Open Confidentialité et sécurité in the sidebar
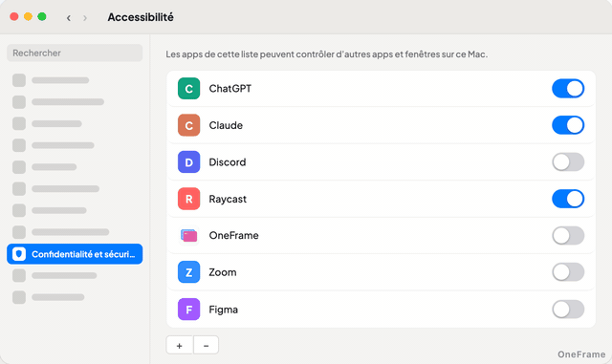The height and width of the screenshot is (364, 612). 75,254
